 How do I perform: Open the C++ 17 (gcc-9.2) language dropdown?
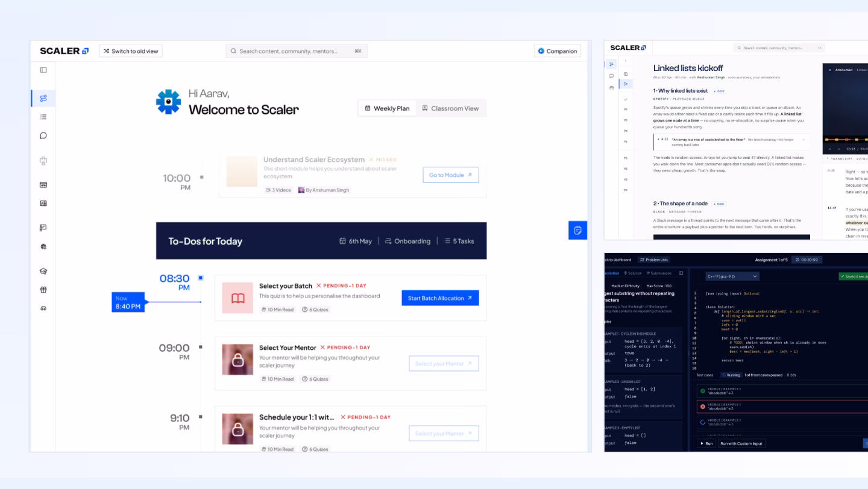click(x=732, y=276)
